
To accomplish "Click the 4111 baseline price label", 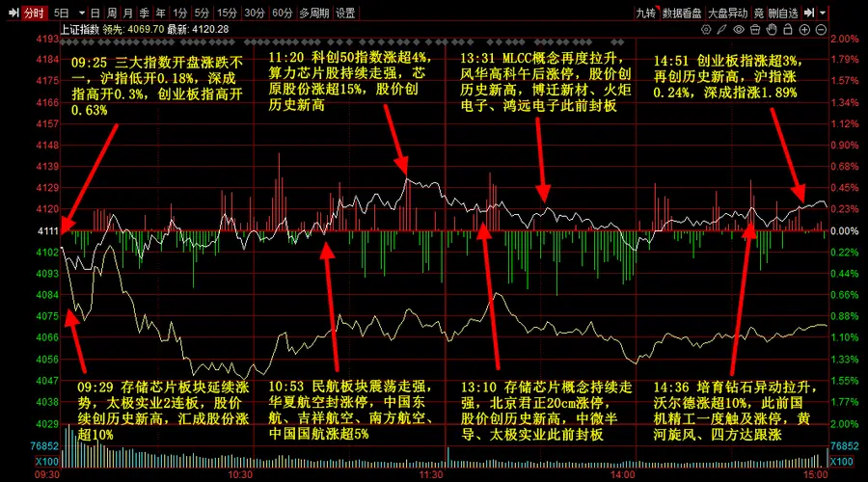I will click(47, 230).
